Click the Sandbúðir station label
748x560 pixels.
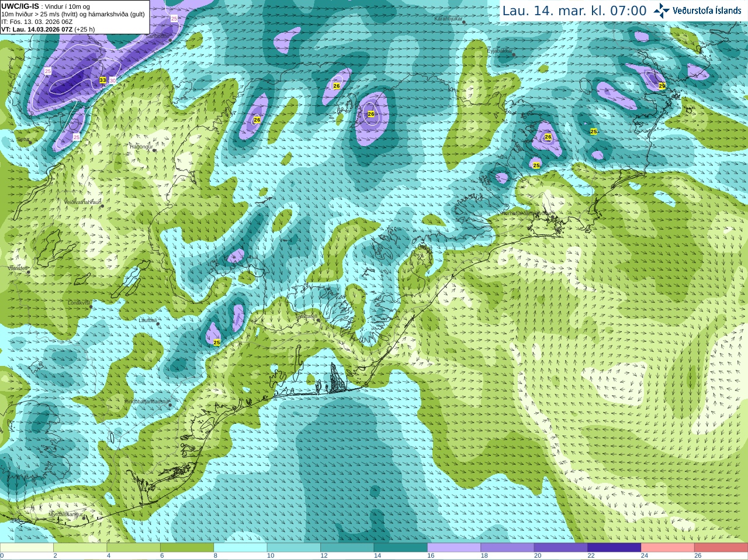[x=156, y=36]
